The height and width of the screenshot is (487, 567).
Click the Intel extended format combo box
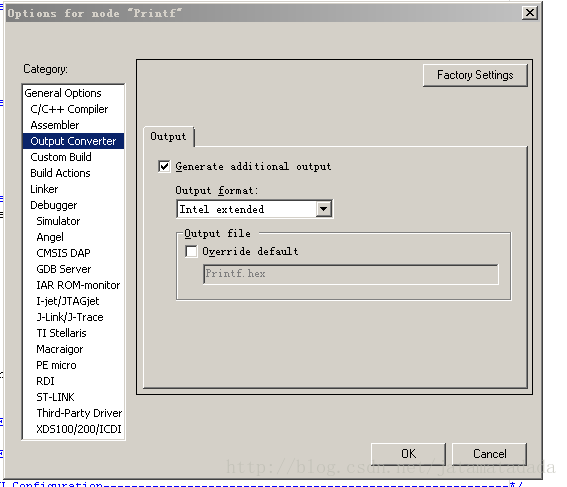click(x=254, y=209)
